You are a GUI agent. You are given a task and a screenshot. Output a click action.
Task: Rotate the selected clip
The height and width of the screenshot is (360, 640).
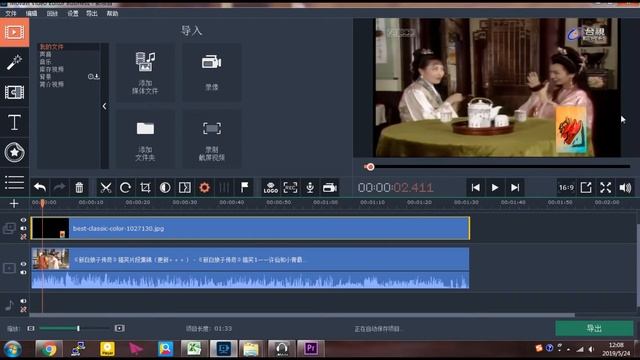125,187
